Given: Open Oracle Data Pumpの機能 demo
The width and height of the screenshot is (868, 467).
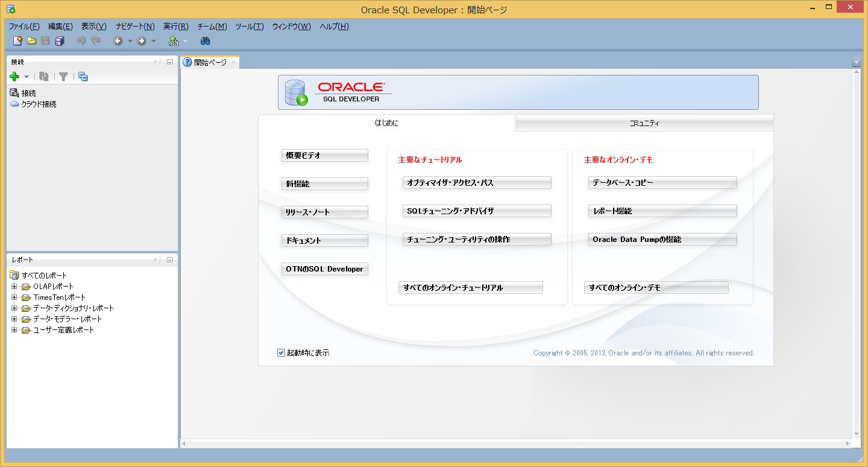Looking at the screenshot, I should coord(662,240).
